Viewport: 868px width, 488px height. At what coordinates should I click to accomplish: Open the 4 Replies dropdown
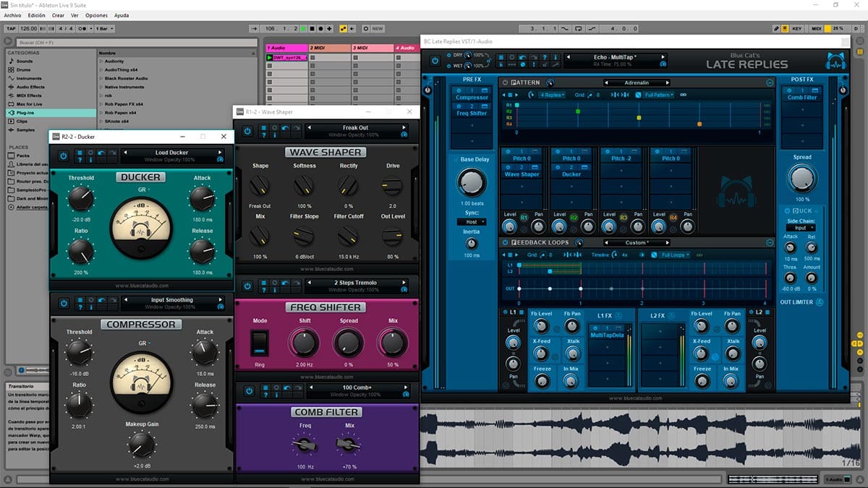click(x=553, y=95)
